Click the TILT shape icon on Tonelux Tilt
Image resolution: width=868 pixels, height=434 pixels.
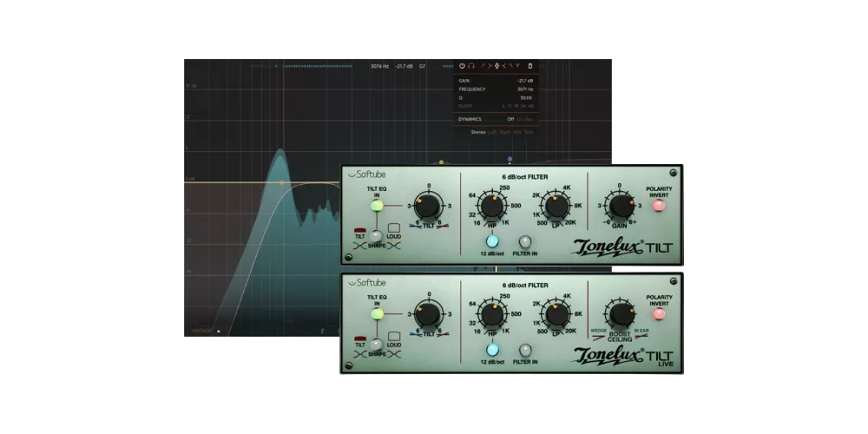coord(360,229)
